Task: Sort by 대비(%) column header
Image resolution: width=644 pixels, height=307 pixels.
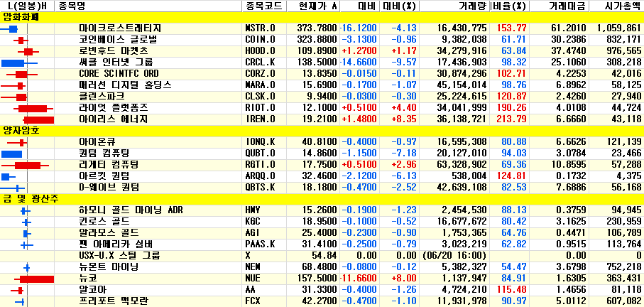Action: tap(400, 6)
